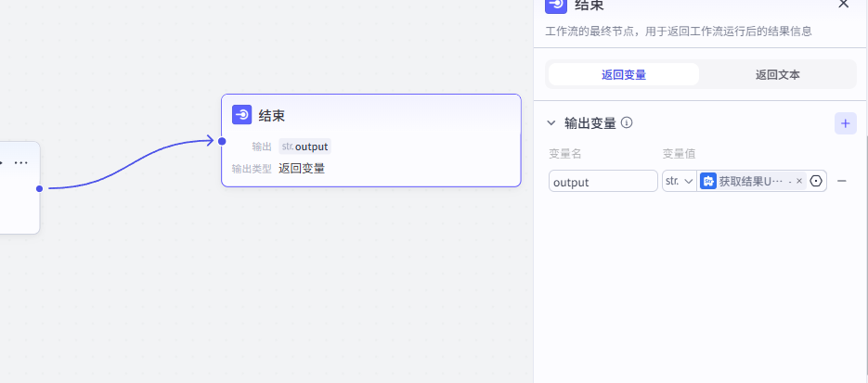This screenshot has width=868, height=383.
Task: Switch to the 返回变量 tab
Action: [x=623, y=75]
